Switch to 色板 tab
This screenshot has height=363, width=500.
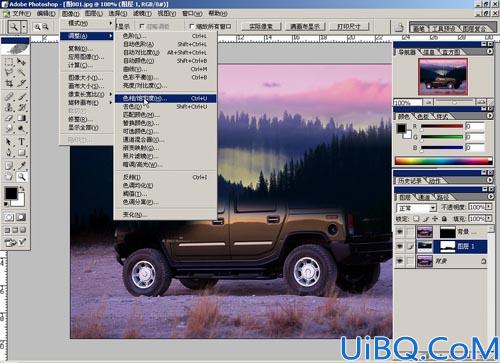coord(423,116)
